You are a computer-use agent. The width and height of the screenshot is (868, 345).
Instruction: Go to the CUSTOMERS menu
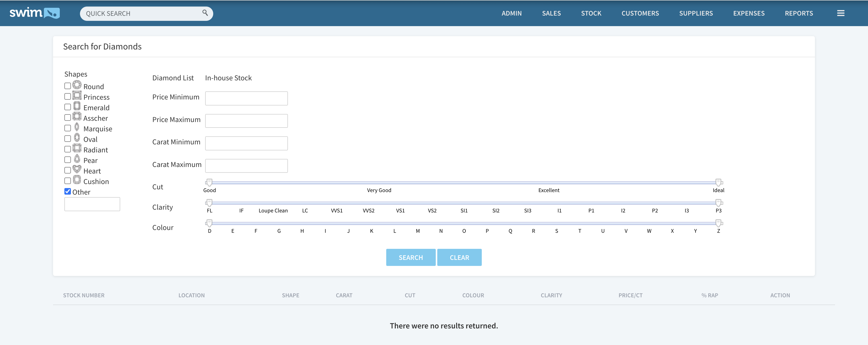coord(640,14)
